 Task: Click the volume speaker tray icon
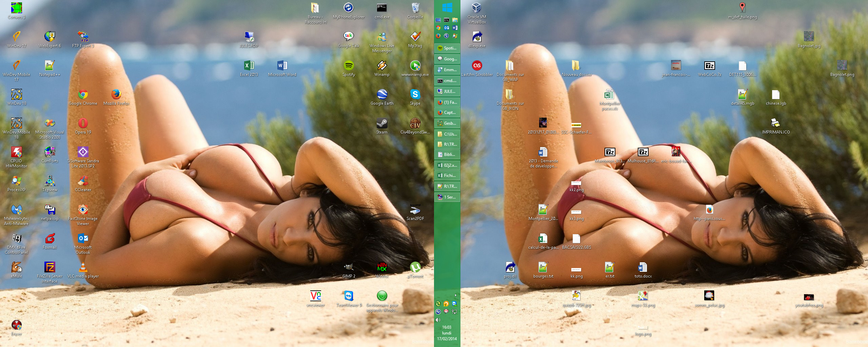coord(438,320)
